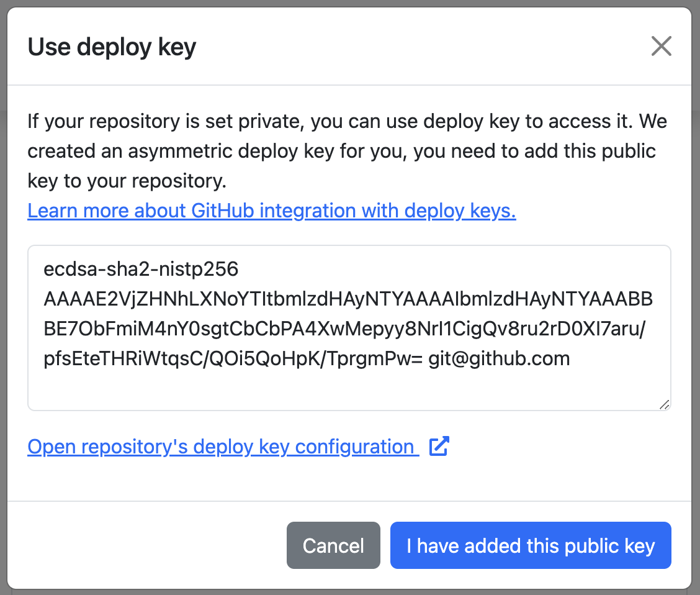Click the dimmed backdrop outside the dialog
This screenshot has height=595, width=700.
coord(2,311)
